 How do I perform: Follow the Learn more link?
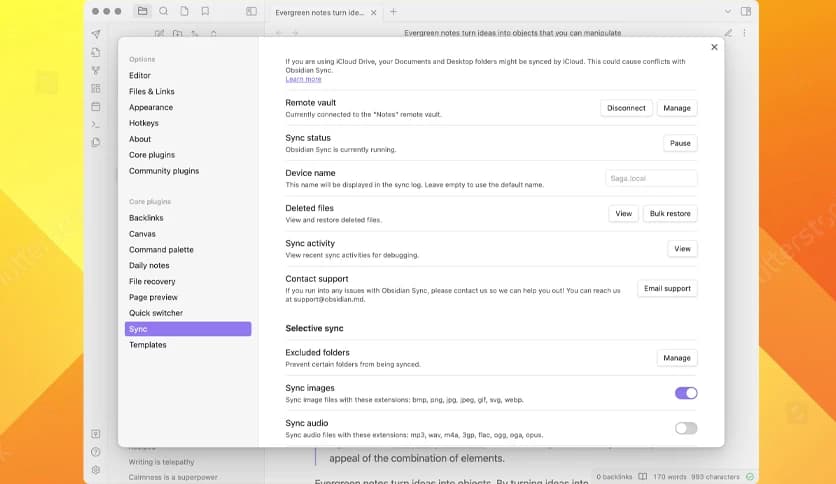click(303, 79)
